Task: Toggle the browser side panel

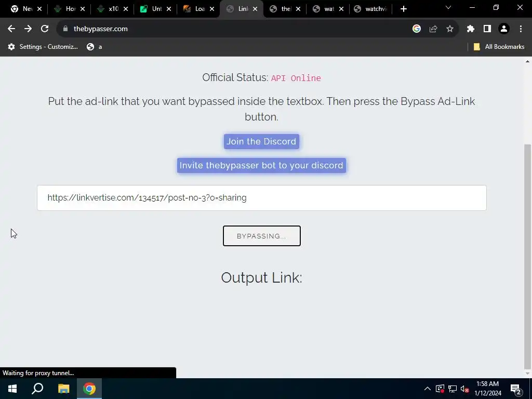Action: click(x=487, y=29)
